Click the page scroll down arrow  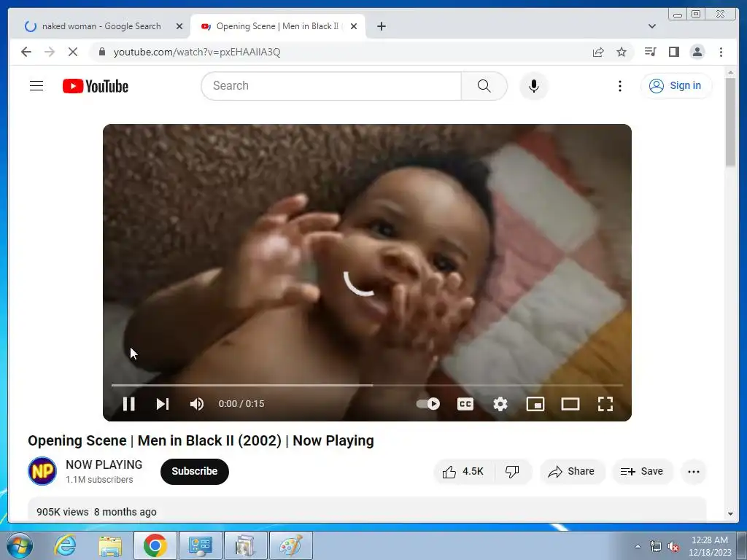(x=730, y=514)
